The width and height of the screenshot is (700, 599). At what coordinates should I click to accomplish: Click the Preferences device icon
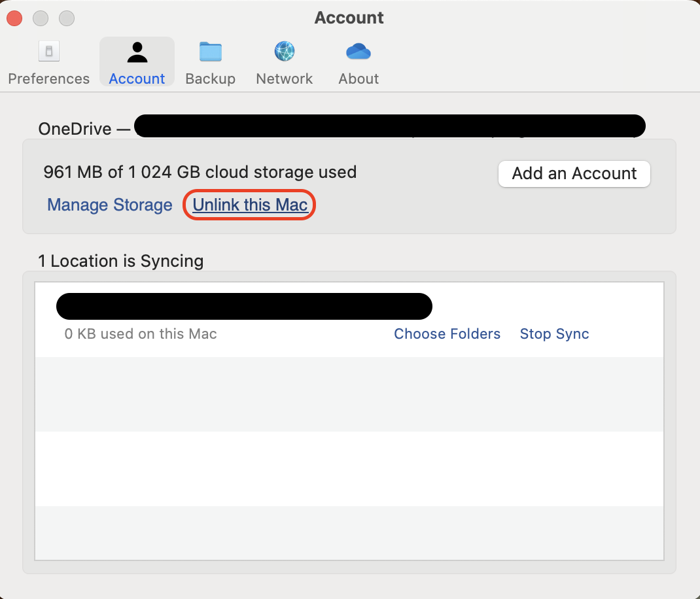[48, 50]
